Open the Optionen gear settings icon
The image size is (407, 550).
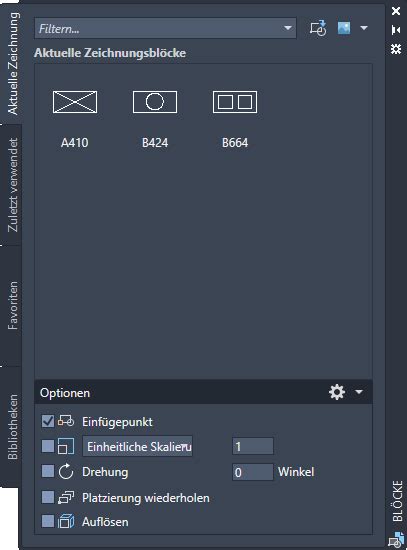click(337, 392)
